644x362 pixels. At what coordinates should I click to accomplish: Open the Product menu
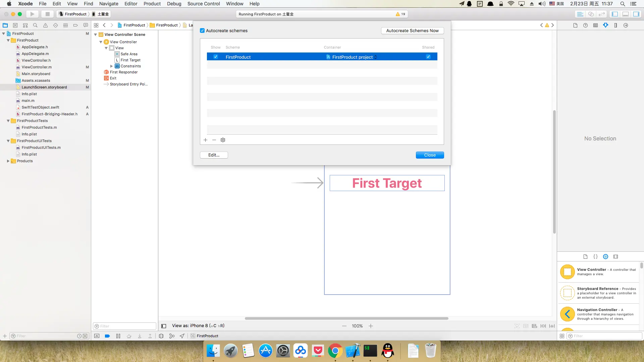(x=152, y=4)
